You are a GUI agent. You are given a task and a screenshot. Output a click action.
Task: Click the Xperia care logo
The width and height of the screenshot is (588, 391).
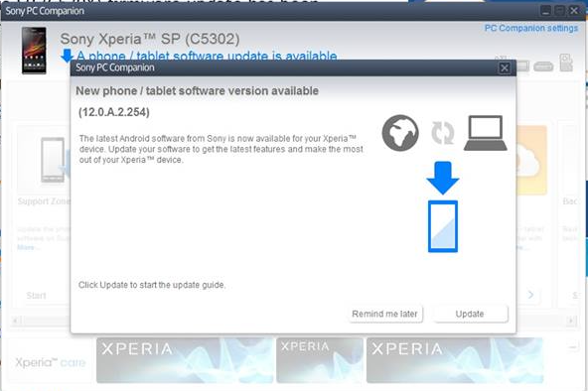point(51,362)
